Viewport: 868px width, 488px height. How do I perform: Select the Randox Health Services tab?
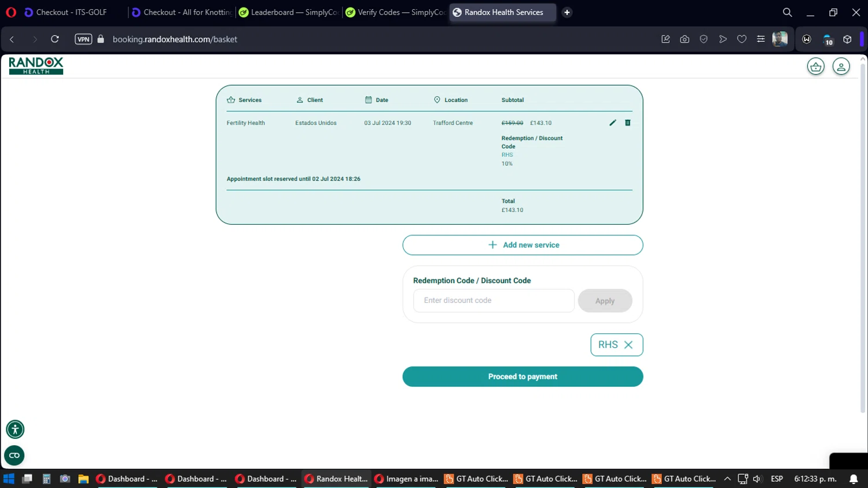point(502,12)
